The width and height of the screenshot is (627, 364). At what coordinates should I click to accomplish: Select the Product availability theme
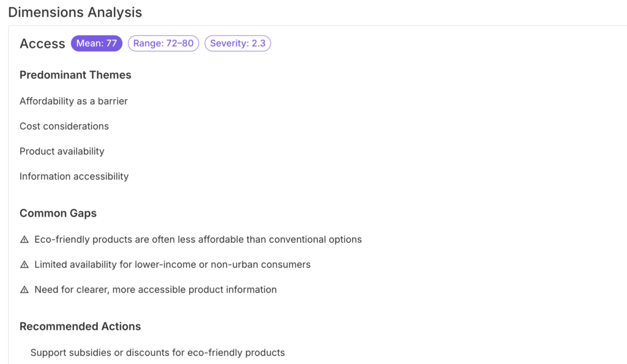(62, 151)
